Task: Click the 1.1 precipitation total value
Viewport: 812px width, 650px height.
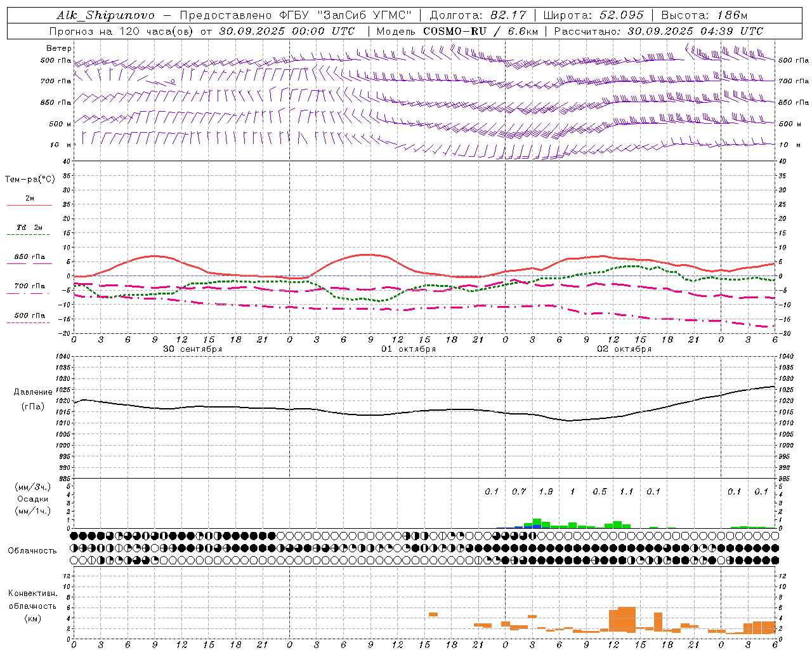Action: 627,491
